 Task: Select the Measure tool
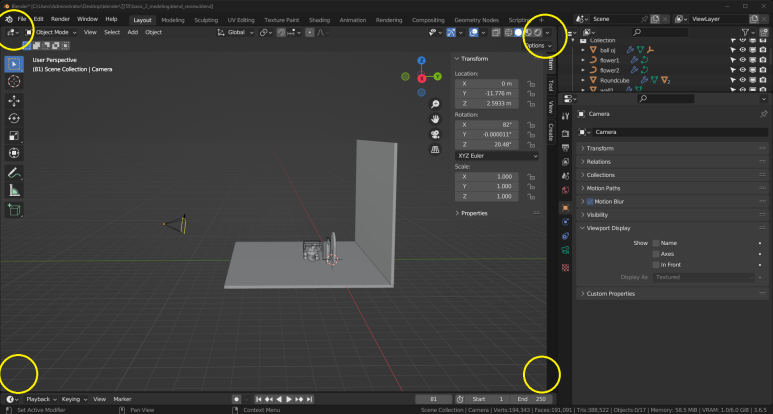click(x=14, y=190)
